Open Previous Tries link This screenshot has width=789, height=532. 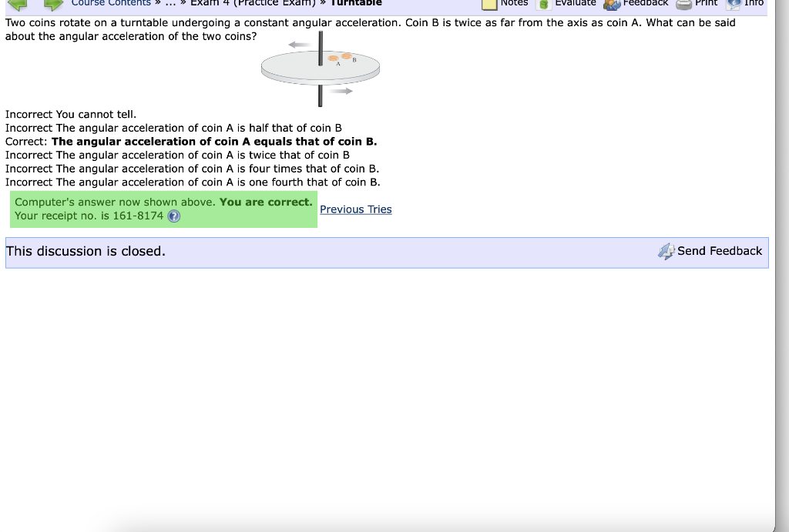pos(355,209)
